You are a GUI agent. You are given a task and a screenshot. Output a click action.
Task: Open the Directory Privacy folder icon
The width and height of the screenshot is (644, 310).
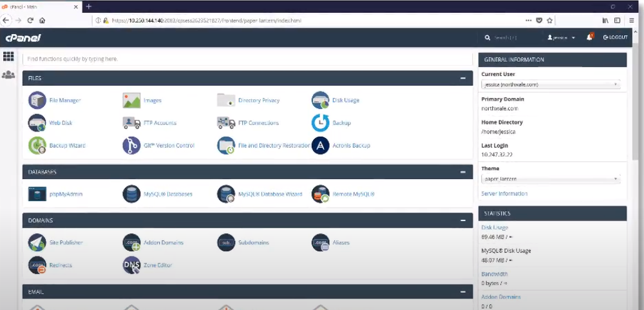point(226,100)
